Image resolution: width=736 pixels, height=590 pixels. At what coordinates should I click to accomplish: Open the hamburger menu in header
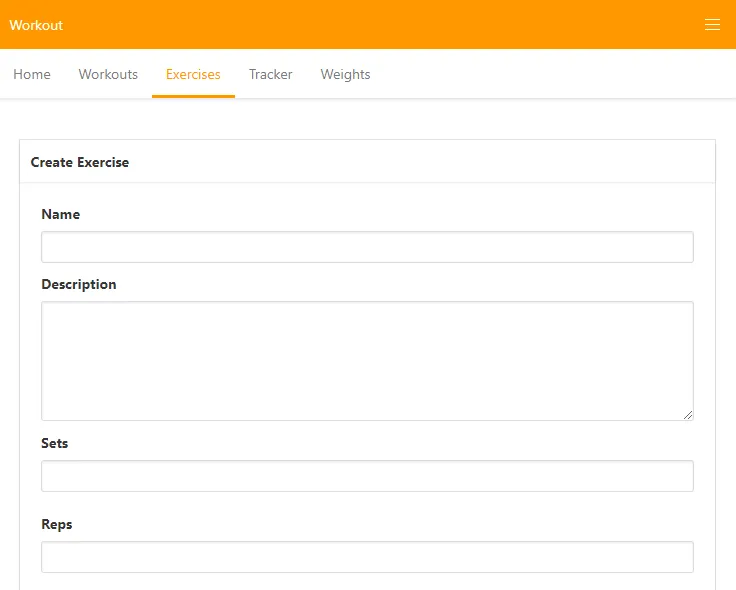tap(712, 25)
